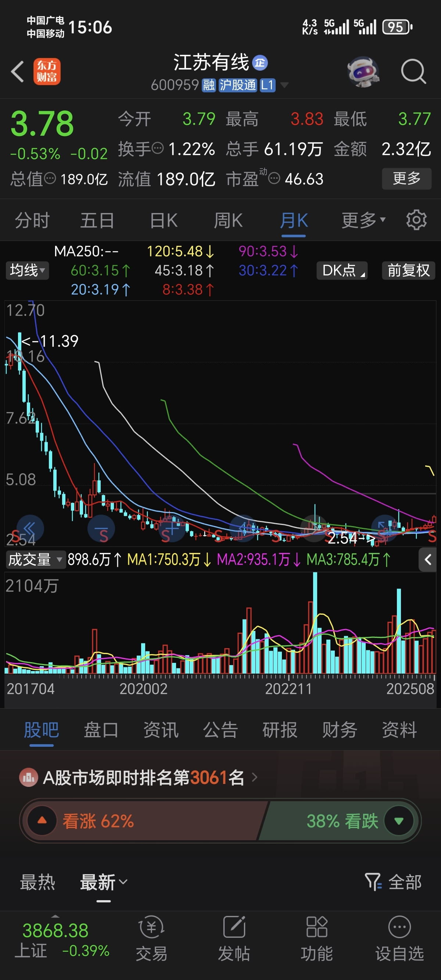Tap the current price 3.78
The width and height of the screenshot is (441, 980).
tap(42, 123)
